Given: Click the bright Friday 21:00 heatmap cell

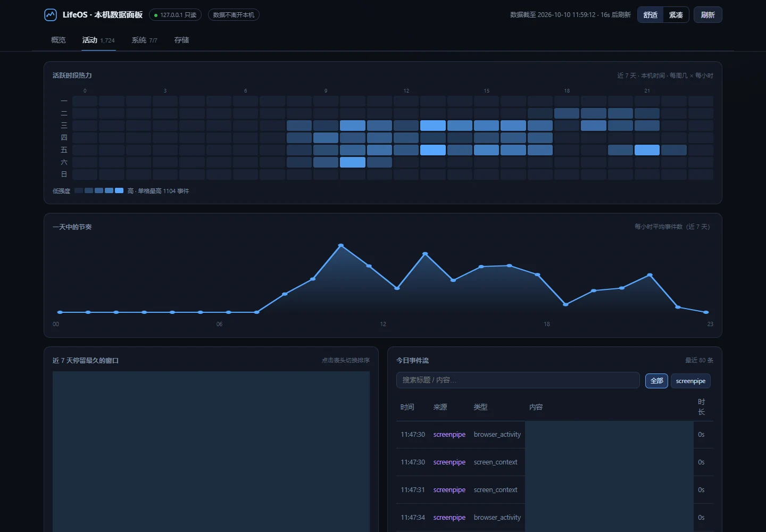Looking at the screenshot, I should tap(647, 150).
